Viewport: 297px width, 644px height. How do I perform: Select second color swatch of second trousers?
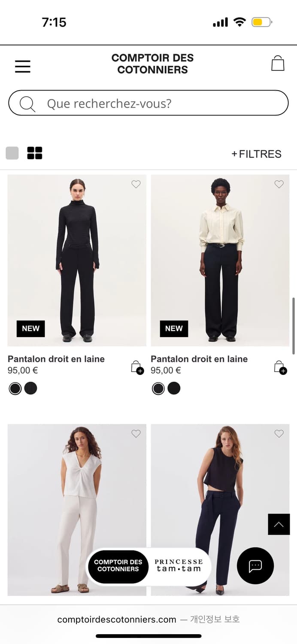pyautogui.click(x=174, y=389)
